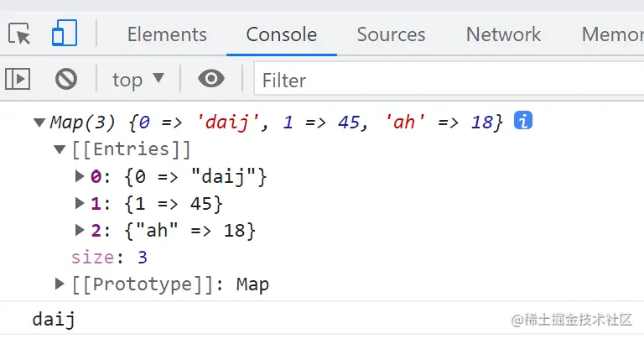The height and width of the screenshot is (339, 644).
Task: Select the Console tab
Action: tap(281, 34)
